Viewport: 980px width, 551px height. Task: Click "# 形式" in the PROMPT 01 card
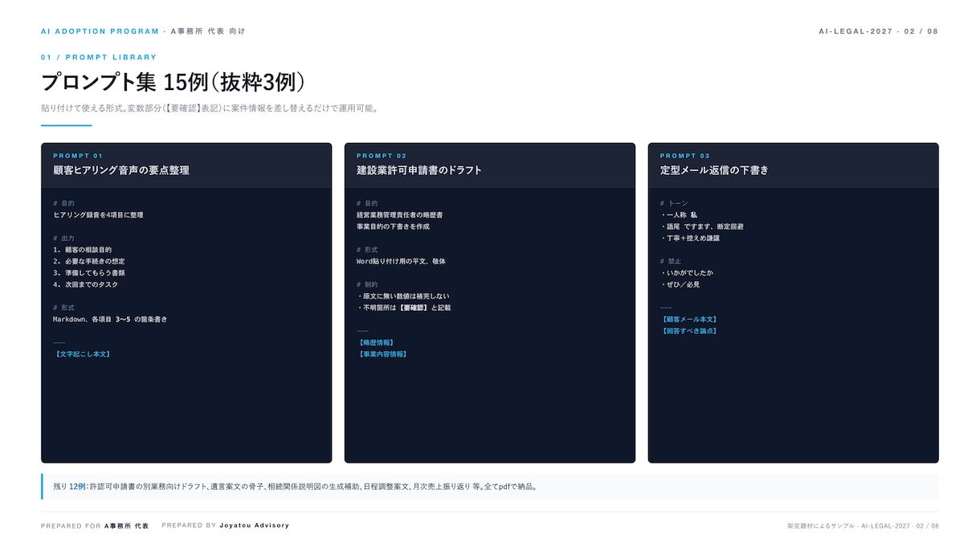[63, 308]
